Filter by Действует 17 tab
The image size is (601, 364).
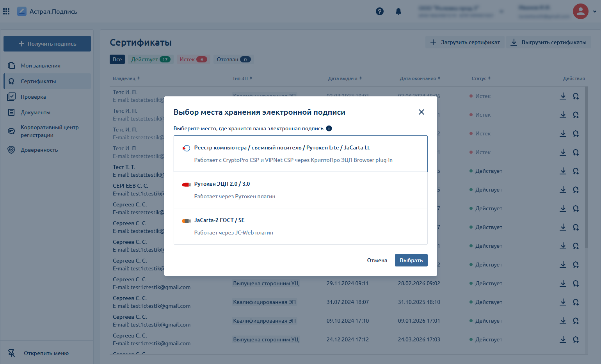tap(151, 59)
